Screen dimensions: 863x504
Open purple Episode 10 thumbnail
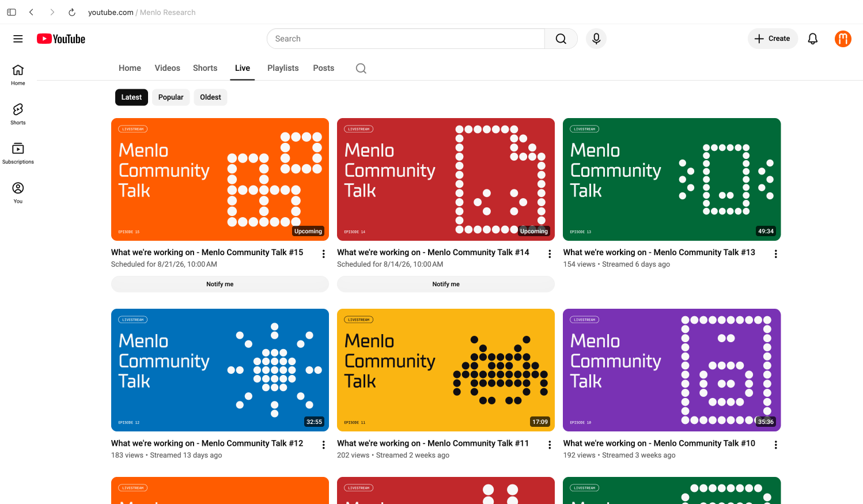672,370
